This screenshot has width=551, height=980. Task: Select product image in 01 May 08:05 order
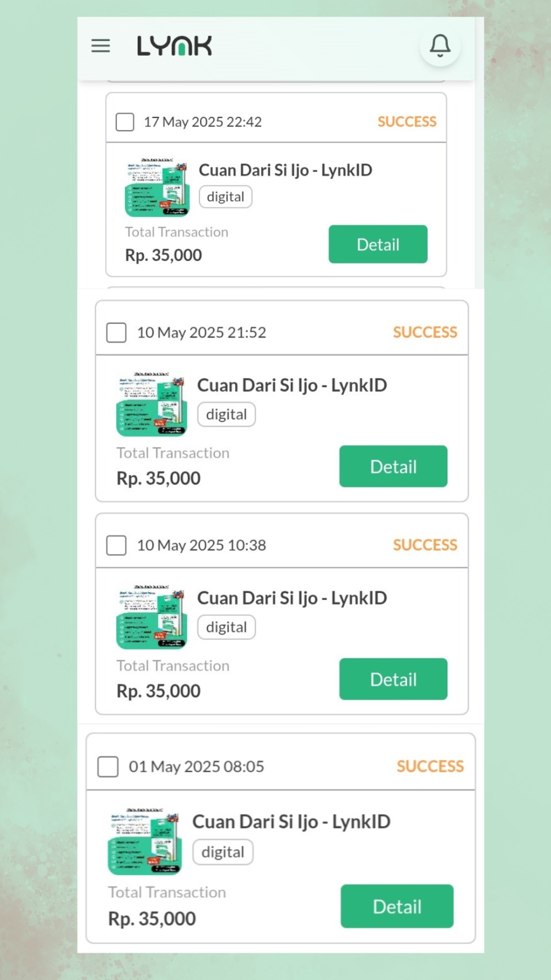coord(144,842)
